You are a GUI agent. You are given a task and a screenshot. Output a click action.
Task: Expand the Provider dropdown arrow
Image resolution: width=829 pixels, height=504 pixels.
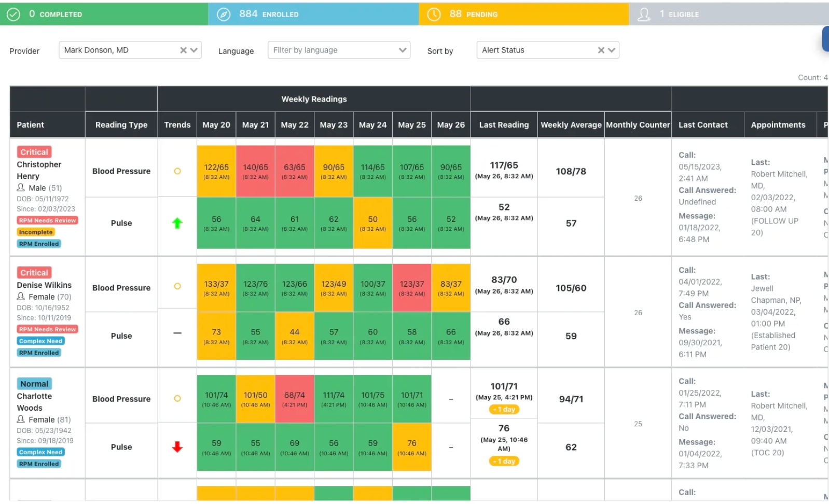(x=194, y=50)
